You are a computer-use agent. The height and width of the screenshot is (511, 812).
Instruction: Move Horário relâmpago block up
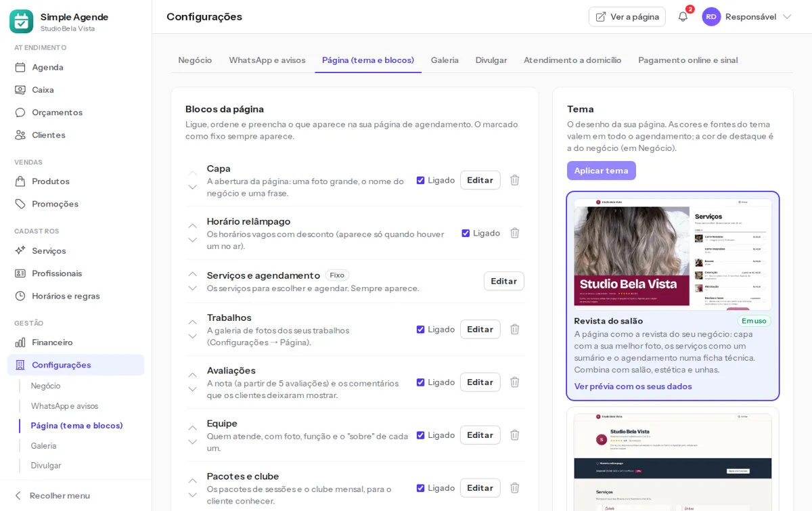[193, 225]
